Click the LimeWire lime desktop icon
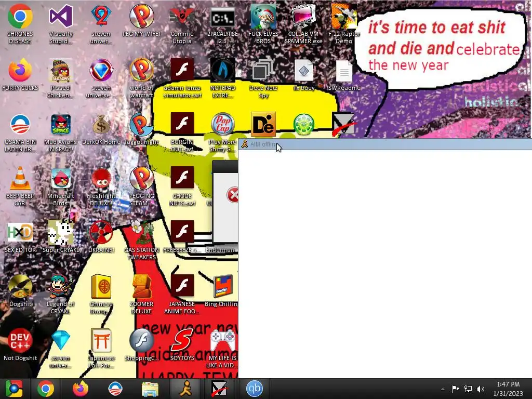The width and height of the screenshot is (532, 399). [x=303, y=125]
